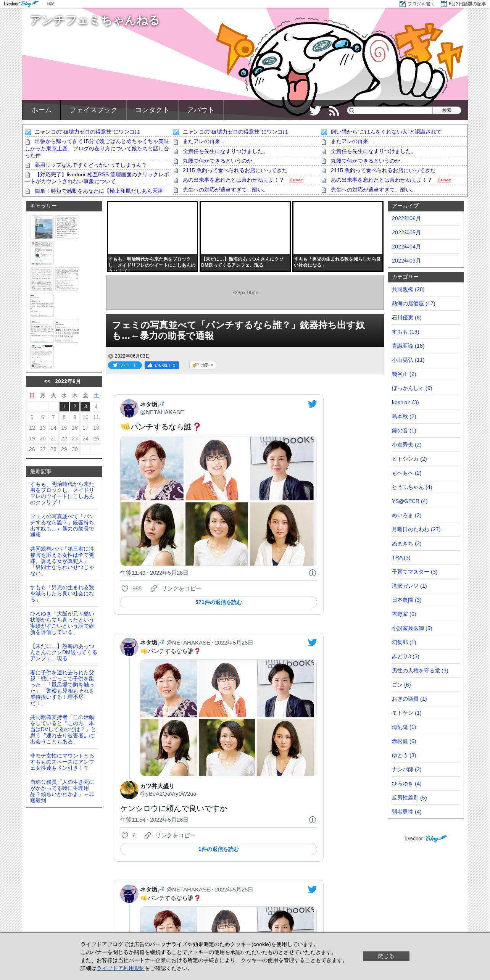Open recent article 非モテ女性にマウントとる
Image resolution: width=490 pixels, height=980 pixels.
click(x=62, y=762)
